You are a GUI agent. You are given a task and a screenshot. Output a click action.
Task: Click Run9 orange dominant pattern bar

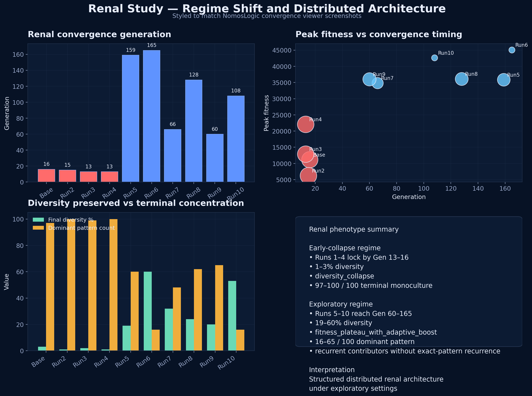[x=219, y=308]
